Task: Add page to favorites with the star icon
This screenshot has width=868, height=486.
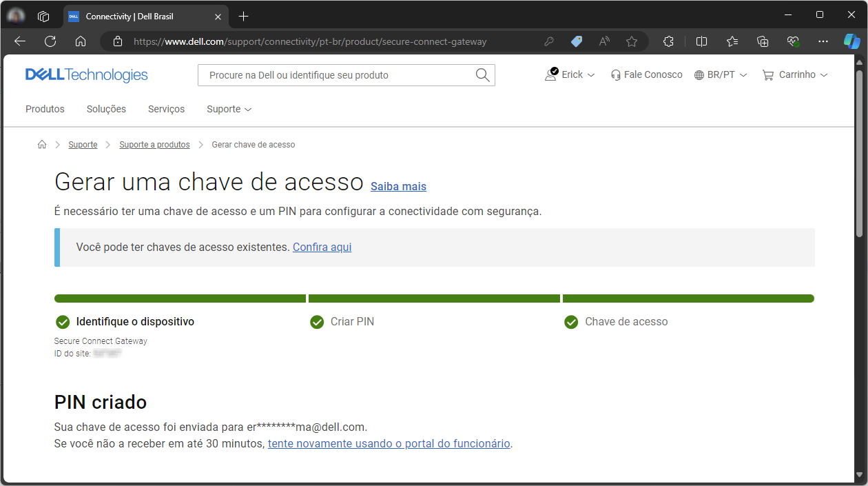Action: [632, 41]
